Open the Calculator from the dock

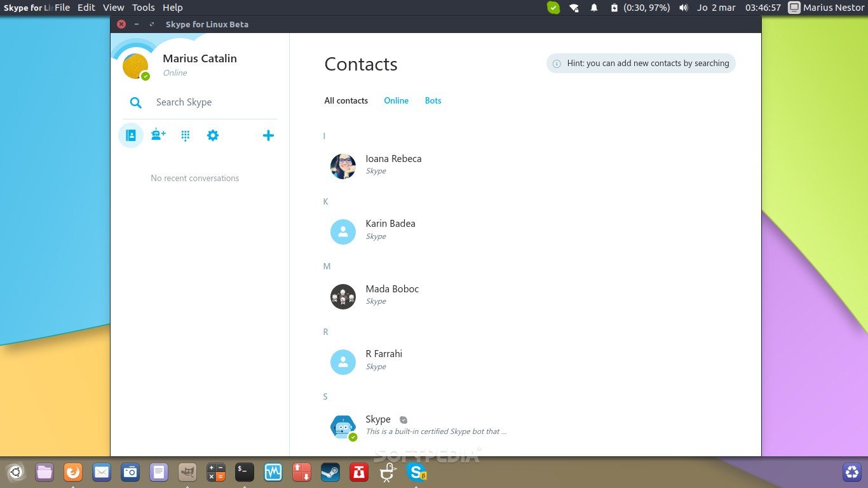(216, 472)
